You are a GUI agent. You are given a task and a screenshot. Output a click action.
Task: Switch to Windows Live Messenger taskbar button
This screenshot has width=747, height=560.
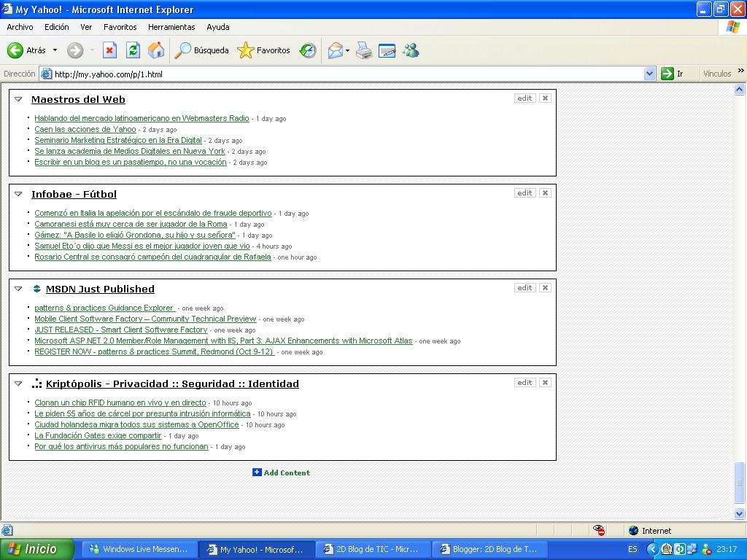coord(138,549)
